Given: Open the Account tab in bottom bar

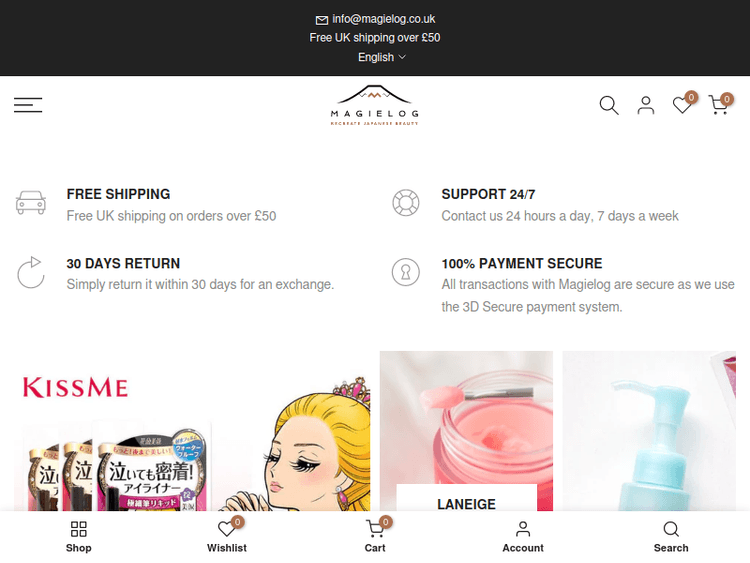Looking at the screenshot, I should coord(523,537).
